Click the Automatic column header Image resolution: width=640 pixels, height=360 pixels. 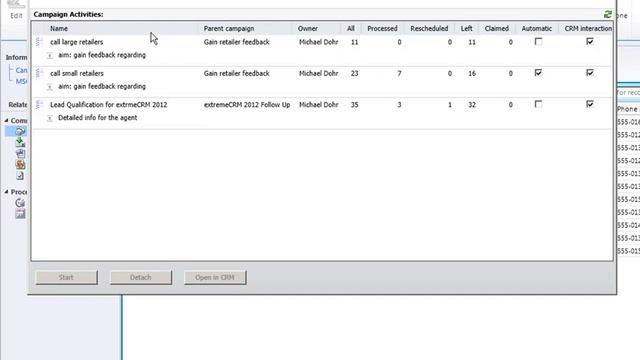coord(537,29)
